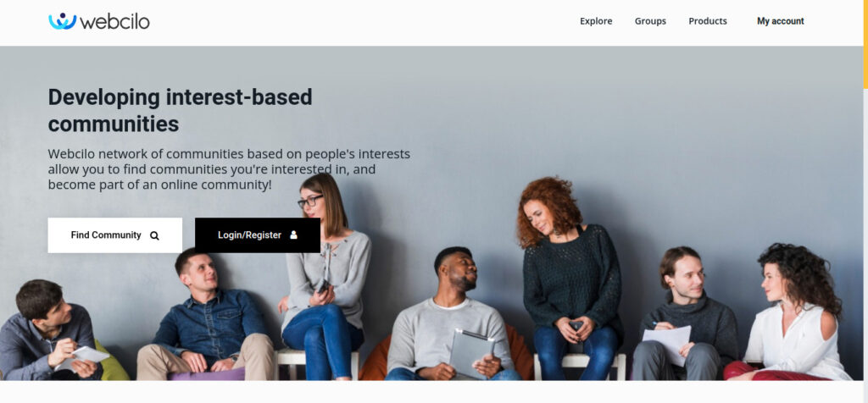
Task: Go to the Groups page
Action: (x=650, y=21)
